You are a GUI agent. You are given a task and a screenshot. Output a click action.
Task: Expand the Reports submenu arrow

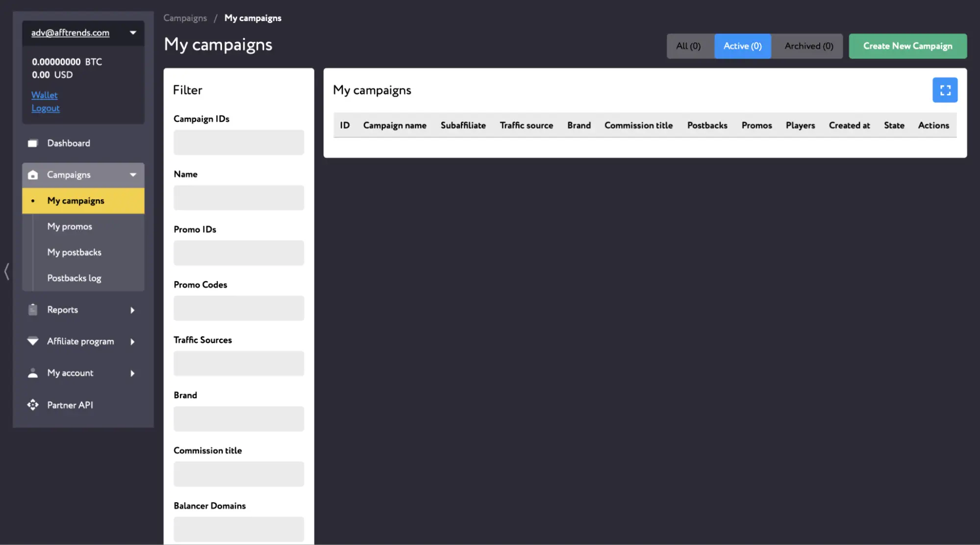pos(132,310)
